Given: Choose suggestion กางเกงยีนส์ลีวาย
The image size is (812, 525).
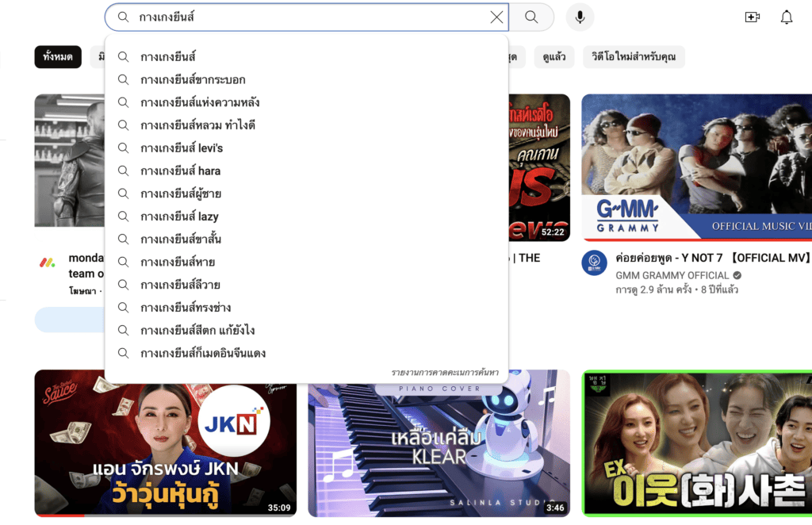Looking at the screenshot, I should (306, 285).
